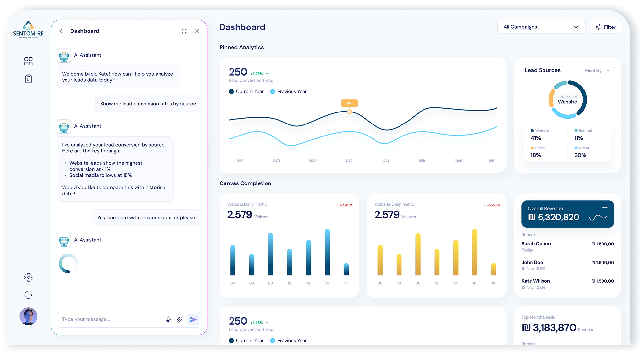The height and width of the screenshot is (355, 644).
Task: Click the paperclip attachment icon
Action: pos(180,320)
